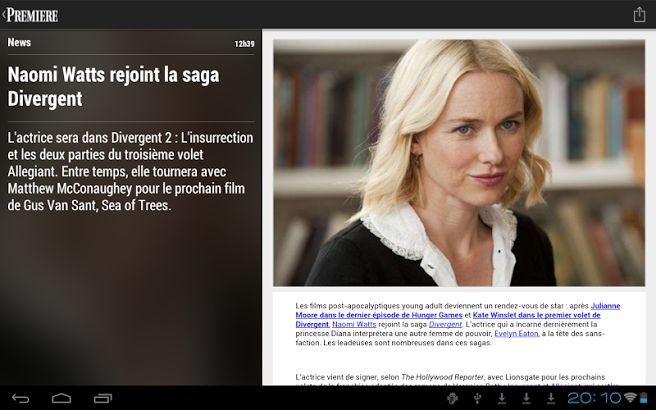The height and width of the screenshot is (410, 656).
Task: Tap the News section label
Action: 19,42
